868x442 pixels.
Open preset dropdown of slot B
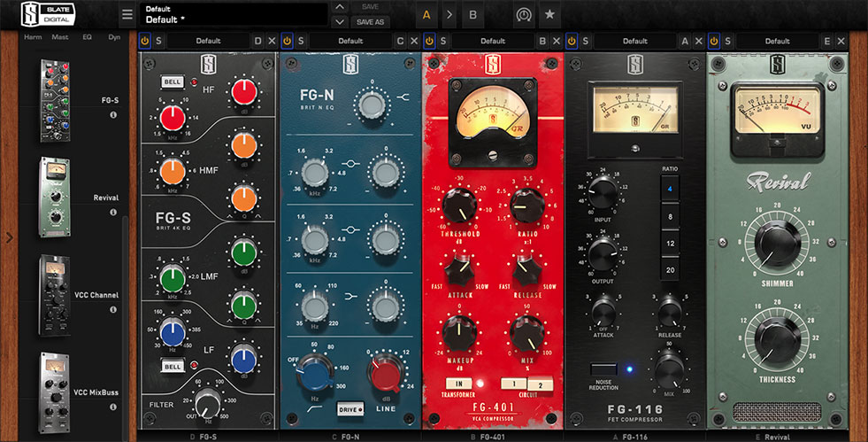point(493,41)
